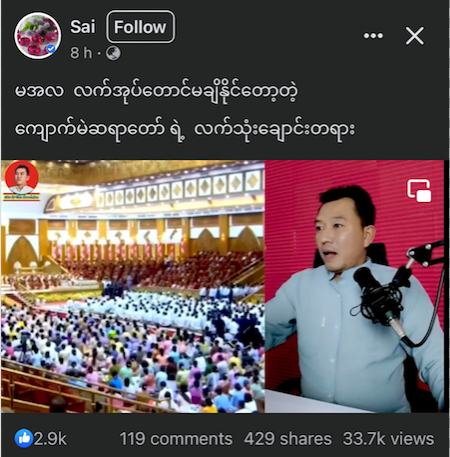Click the globe public-audience icon
Screen dimensions: 450x457
click(113, 53)
